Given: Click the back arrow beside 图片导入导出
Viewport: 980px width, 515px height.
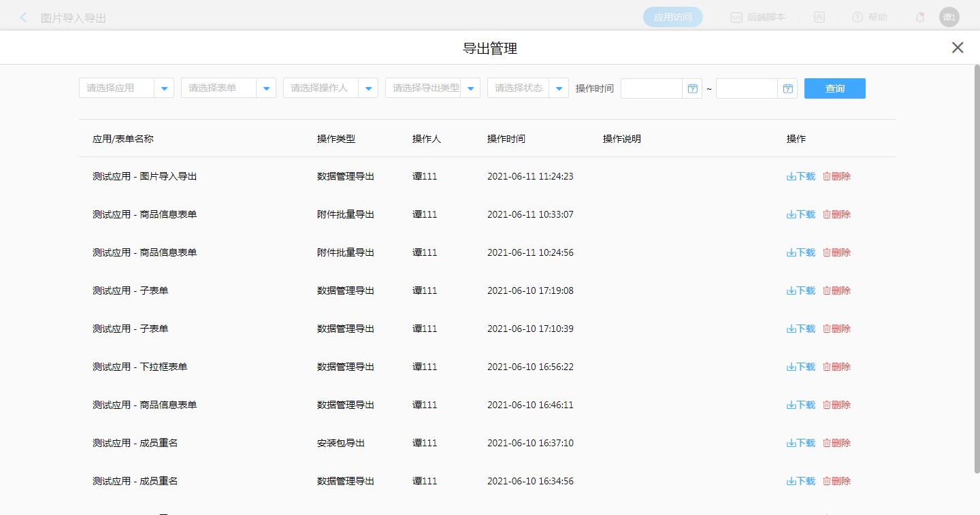Looking at the screenshot, I should [x=24, y=18].
